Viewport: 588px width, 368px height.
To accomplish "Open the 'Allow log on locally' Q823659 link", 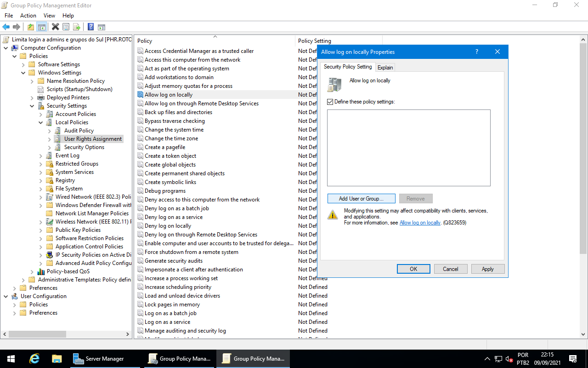I will click(420, 222).
